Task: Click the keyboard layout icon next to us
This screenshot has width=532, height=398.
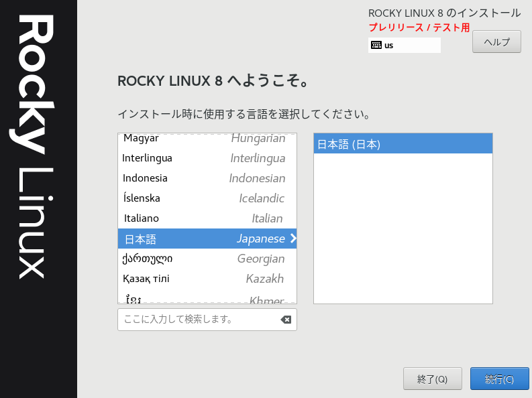Action: pos(376,45)
